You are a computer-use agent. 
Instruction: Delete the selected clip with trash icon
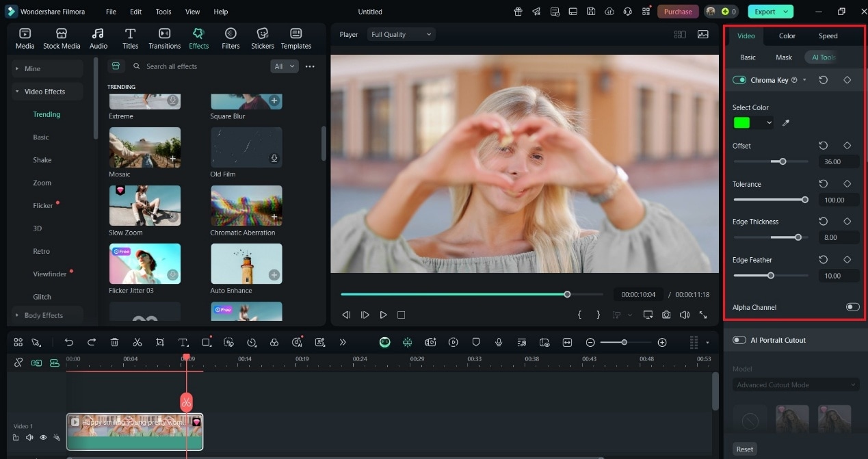(114, 342)
